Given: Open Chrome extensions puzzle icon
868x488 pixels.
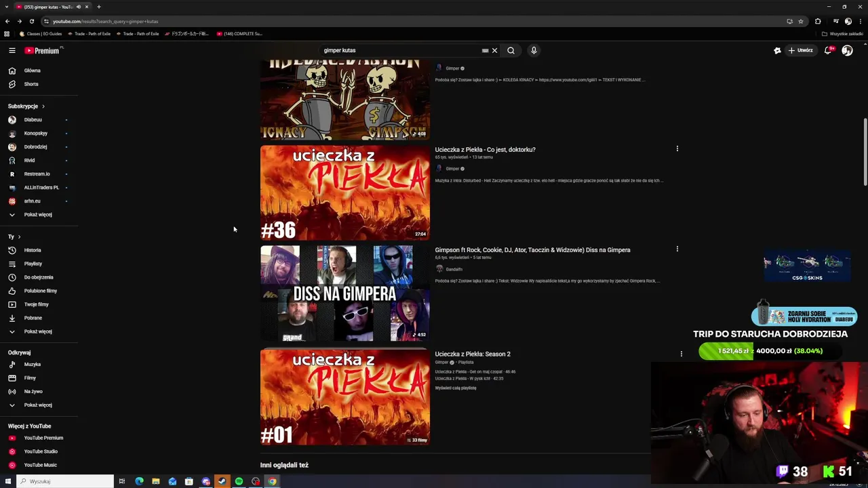Looking at the screenshot, I should [x=818, y=21].
